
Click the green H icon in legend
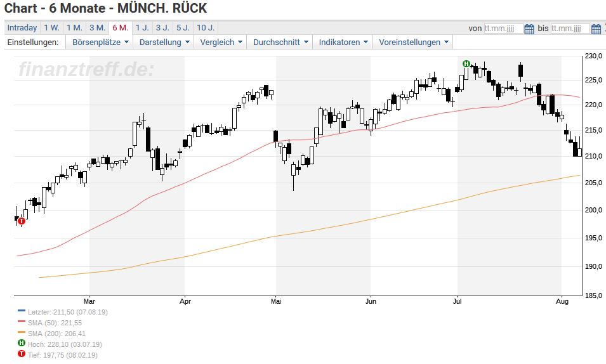coord(22,342)
